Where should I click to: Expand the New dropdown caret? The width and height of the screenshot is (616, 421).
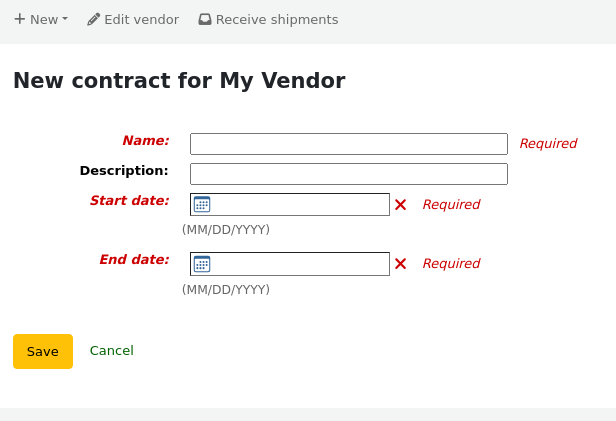pos(65,19)
